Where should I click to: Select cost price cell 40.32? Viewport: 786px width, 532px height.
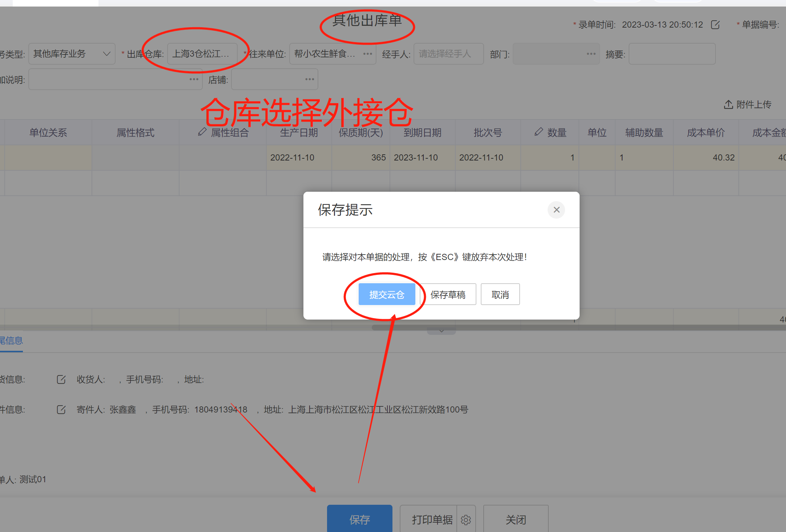[706, 158]
